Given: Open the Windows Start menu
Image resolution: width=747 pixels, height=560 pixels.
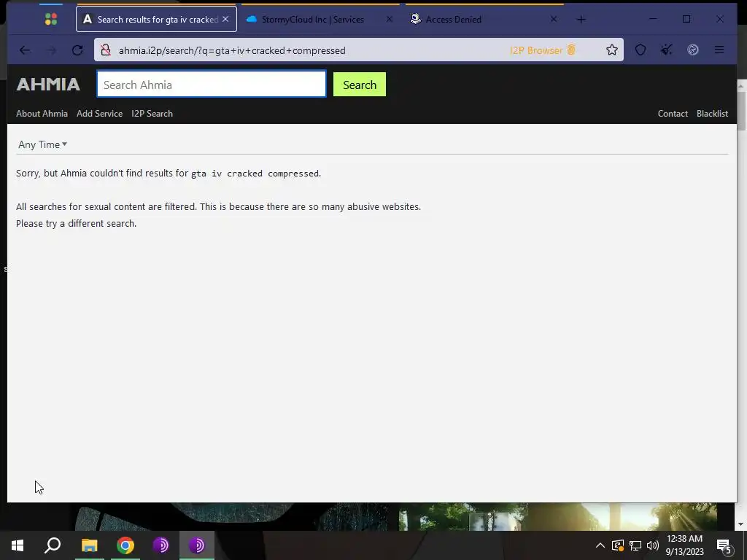Looking at the screenshot, I should click(x=18, y=545).
